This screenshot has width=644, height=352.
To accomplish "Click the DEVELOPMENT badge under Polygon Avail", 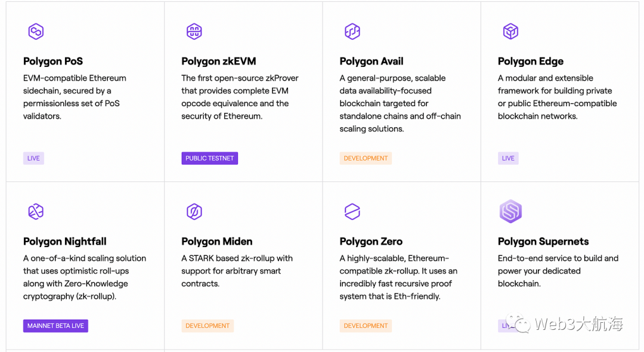I will coord(366,158).
